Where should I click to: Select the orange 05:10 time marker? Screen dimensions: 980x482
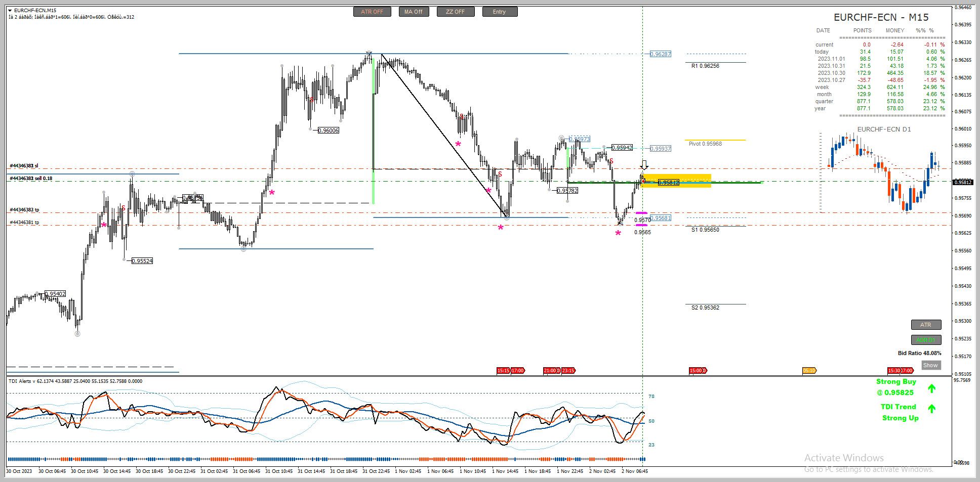[x=809, y=371]
